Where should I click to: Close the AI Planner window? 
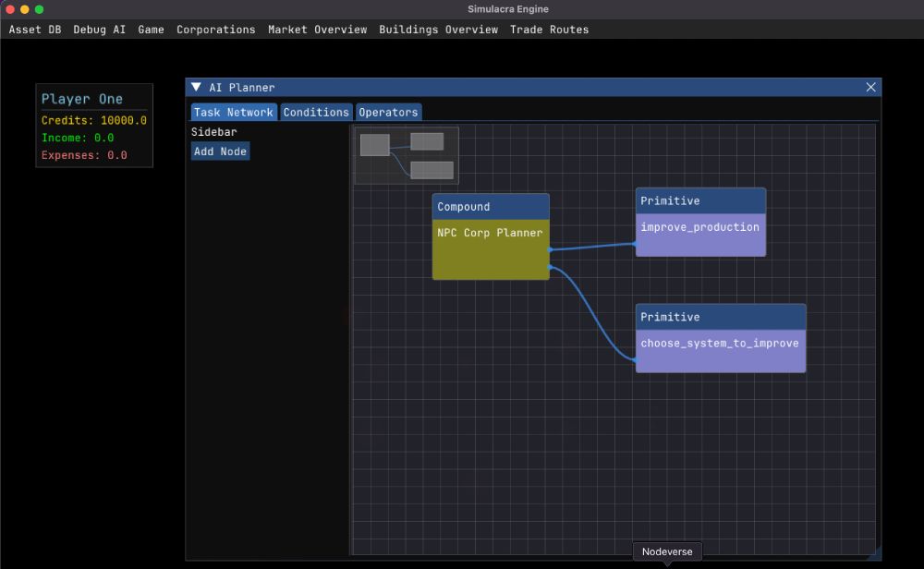click(x=870, y=87)
